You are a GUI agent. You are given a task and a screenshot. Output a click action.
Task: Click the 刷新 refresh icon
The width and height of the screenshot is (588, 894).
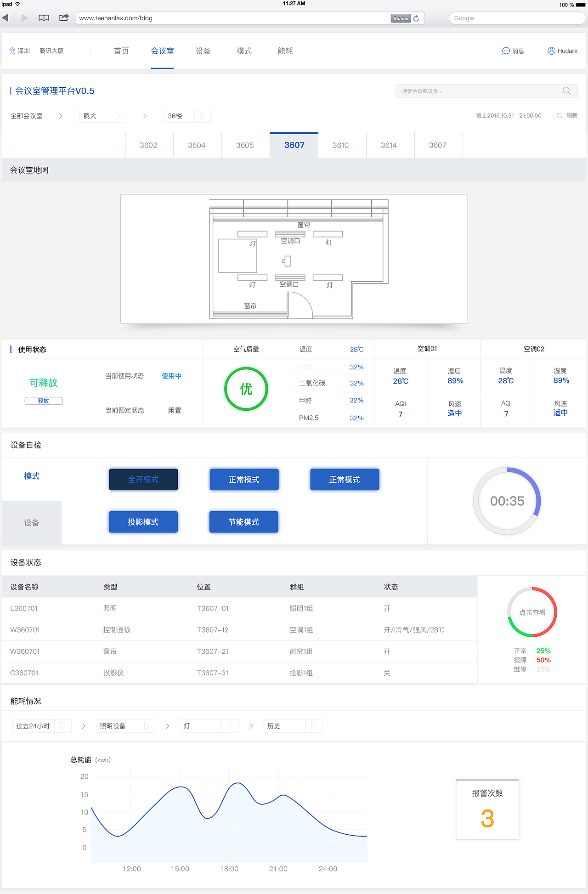click(x=560, y=115)
